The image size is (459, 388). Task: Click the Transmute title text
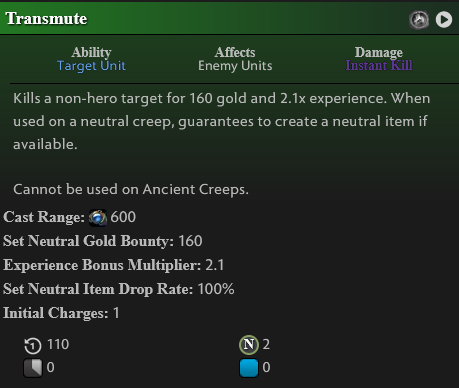pos(46,19)
